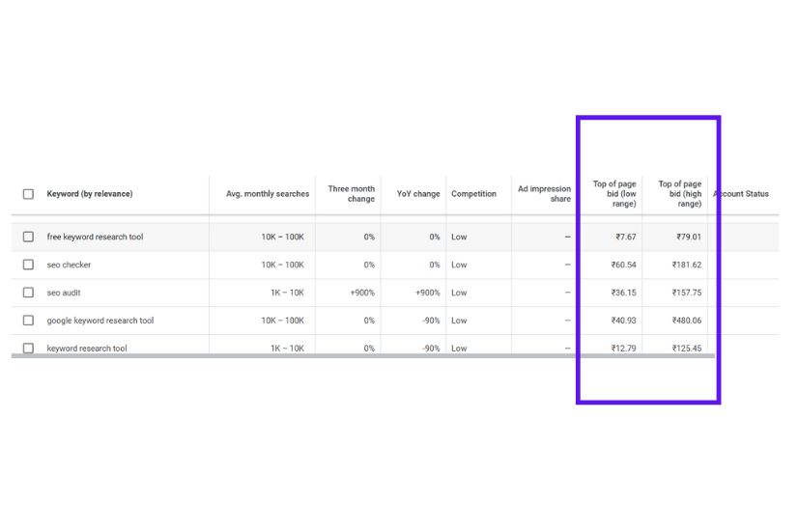
Task: Sort by Top of page bid (low range)
Action: [614, 194]
